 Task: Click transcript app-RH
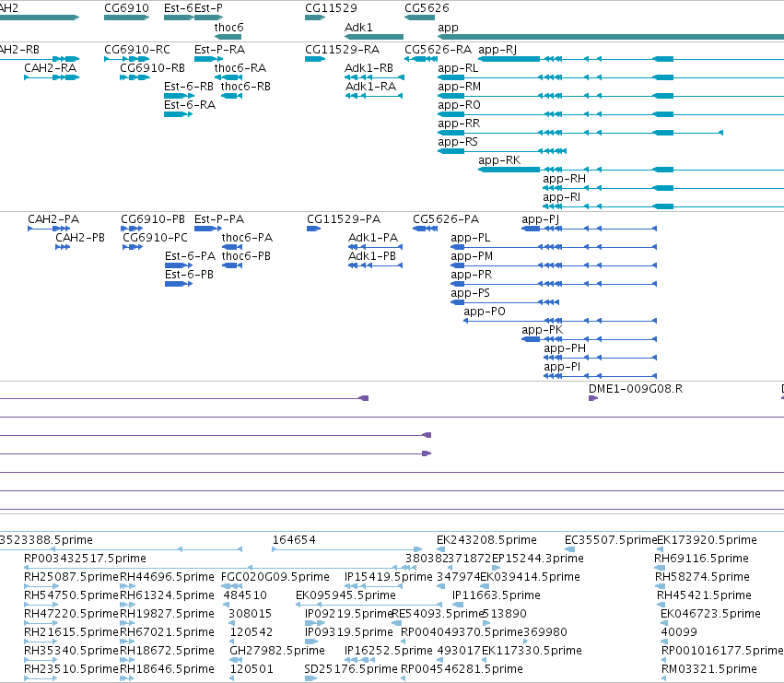pos(564,179)
